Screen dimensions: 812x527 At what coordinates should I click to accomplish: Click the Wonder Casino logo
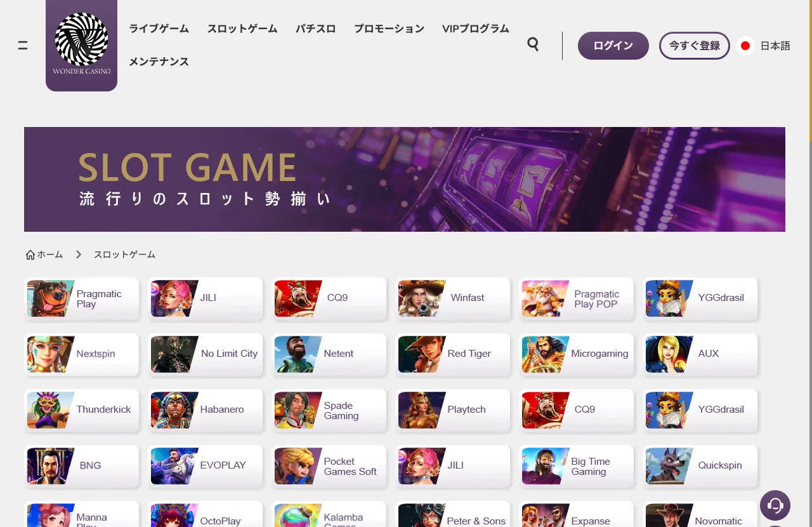click(81, 44)
